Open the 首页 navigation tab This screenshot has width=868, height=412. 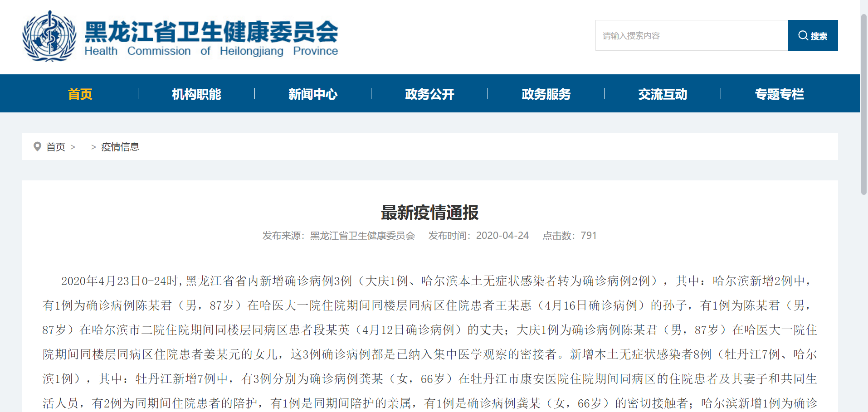click(80, 94)
